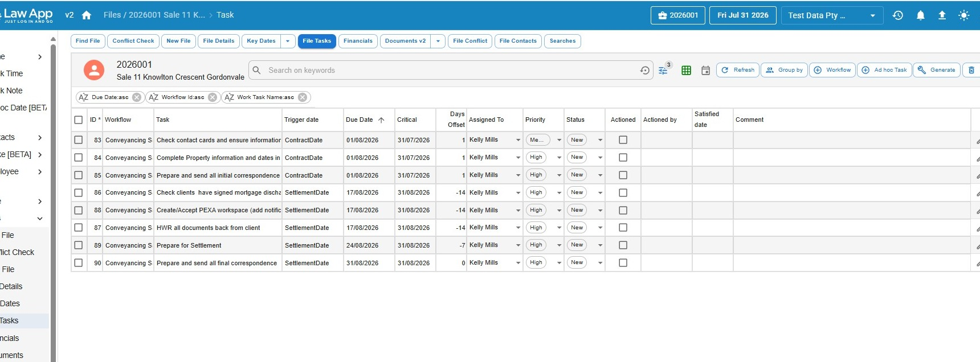Click Files breadcrumb link
Viewport: 980px width, 362px height.
click(112, 15)
